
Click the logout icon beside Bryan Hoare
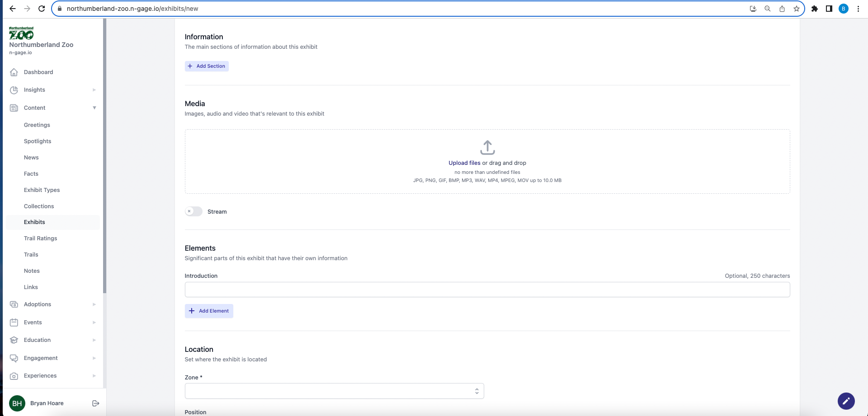(x=95, y=403)
